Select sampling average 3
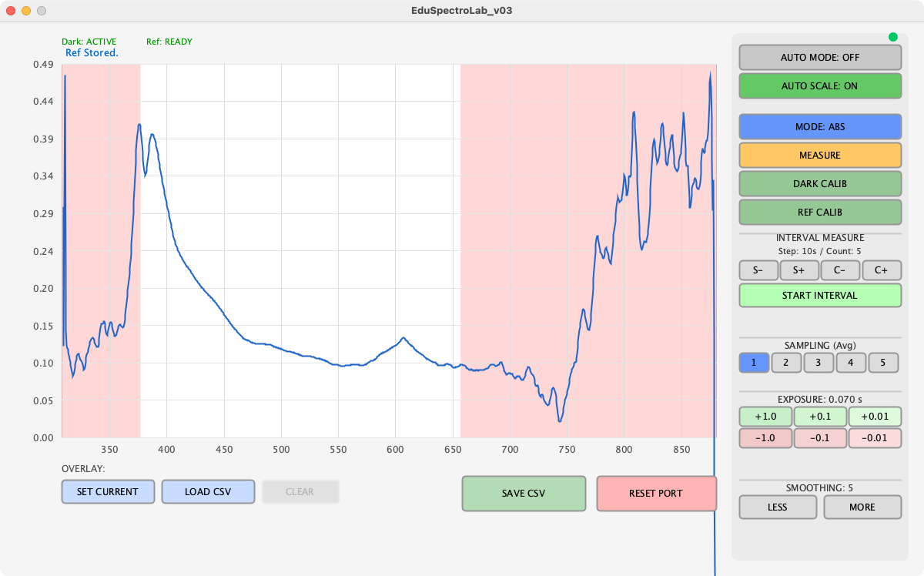The image size is (924, 576). click(x=819, y=363)
